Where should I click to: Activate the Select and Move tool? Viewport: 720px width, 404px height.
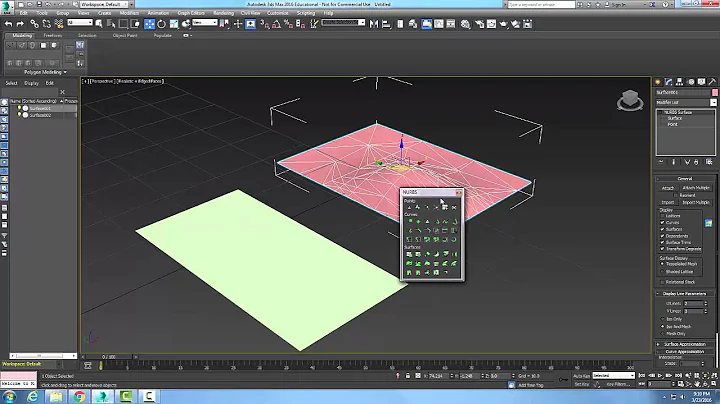pos(149,24)
